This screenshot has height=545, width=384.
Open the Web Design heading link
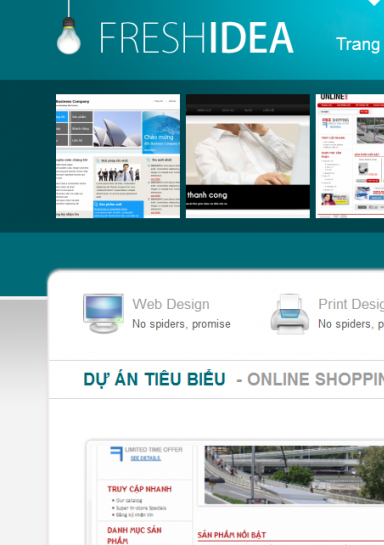(171, 304)
